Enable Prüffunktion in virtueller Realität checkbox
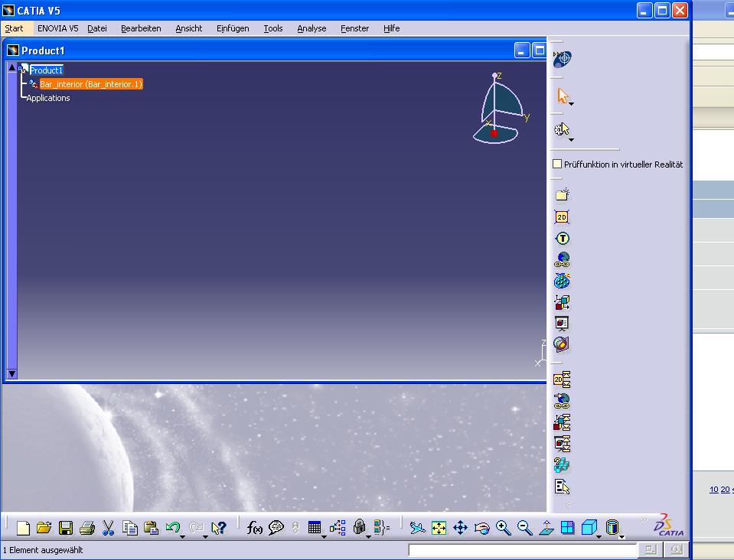Viewport: 734px width, 560px height. point(557,164)
